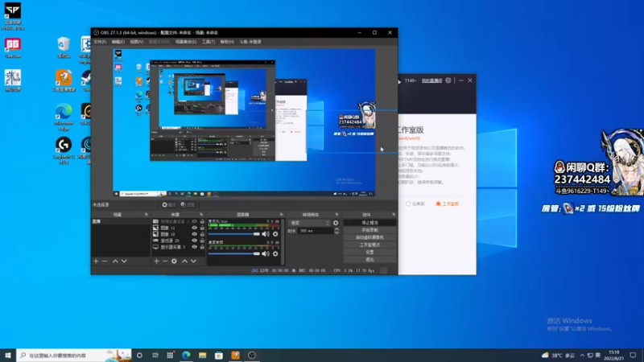Remove the selected source with minus icon
Image resolution: width=644 pixels, height=362 pixels.
tap(165, 261)
